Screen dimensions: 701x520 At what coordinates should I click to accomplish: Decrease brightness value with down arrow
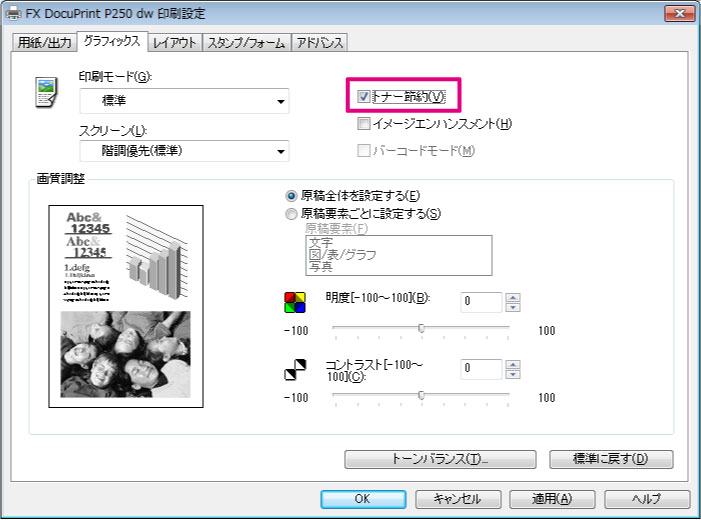point(512,307)
